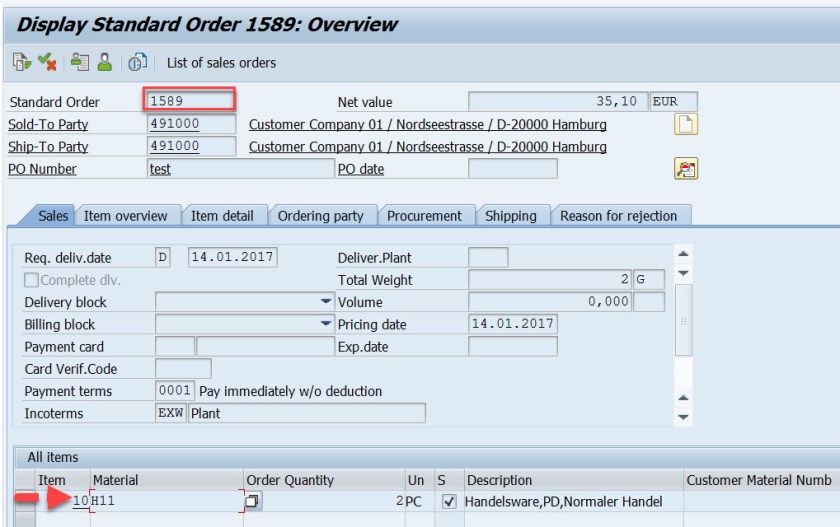This screenshot has width=840, height=527.
Task: Click the partner search icon next to PO date
Action: (x=686, y=169)
